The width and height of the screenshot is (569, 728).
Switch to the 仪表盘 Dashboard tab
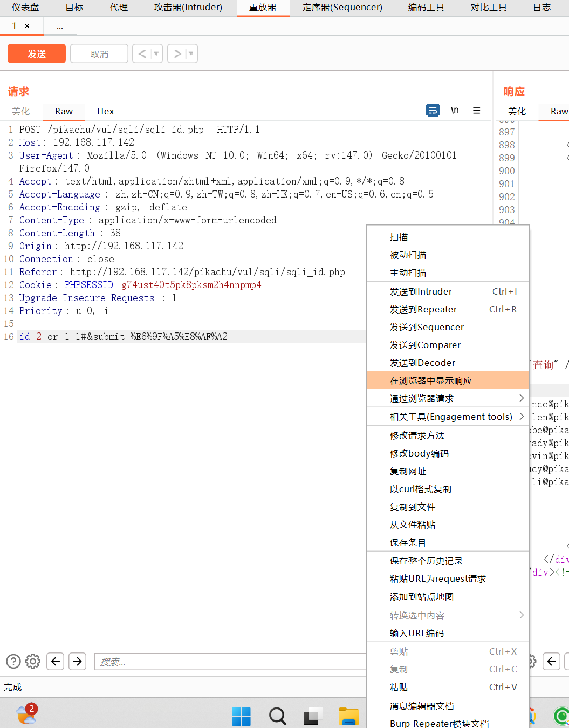point(25,7)
